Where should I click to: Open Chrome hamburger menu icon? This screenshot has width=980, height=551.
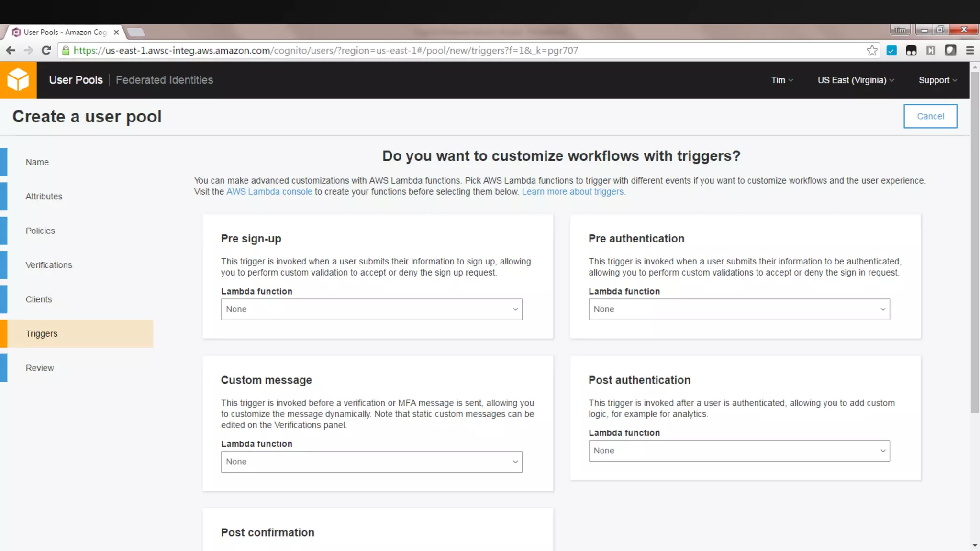970,51
